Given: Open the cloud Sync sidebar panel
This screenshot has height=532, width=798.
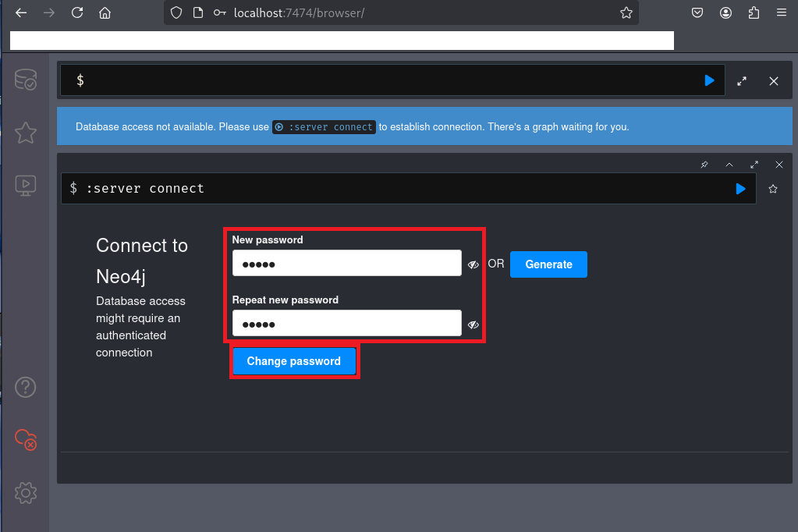Looking at the screenshot, I should (x=25, y=439).
